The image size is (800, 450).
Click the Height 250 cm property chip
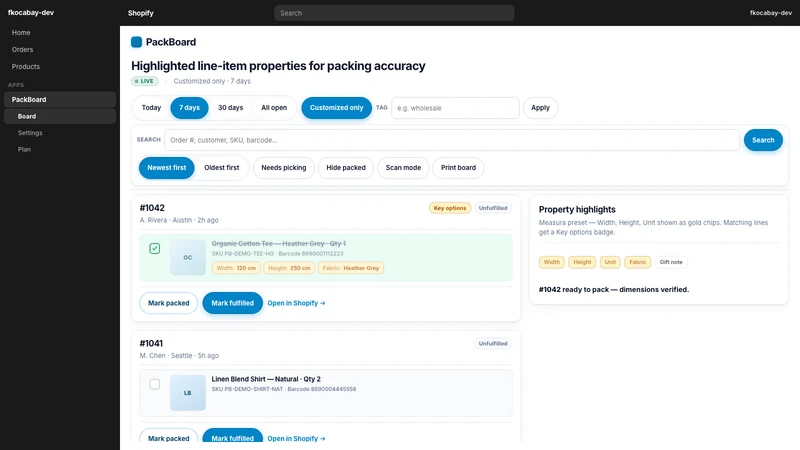tap(289, 268)
